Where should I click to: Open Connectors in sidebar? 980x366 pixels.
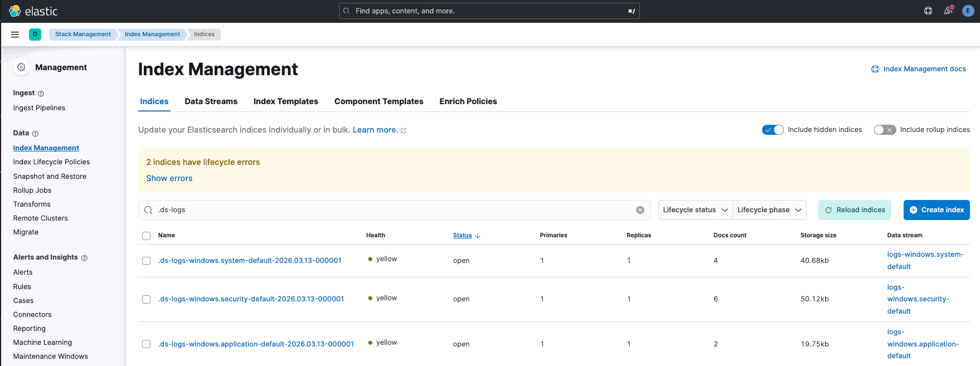click(32, 315)
